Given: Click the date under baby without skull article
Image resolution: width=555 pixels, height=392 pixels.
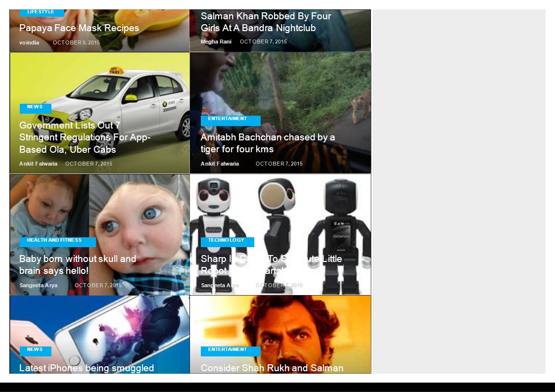Looking at the screenshot, I should point(98,285).
